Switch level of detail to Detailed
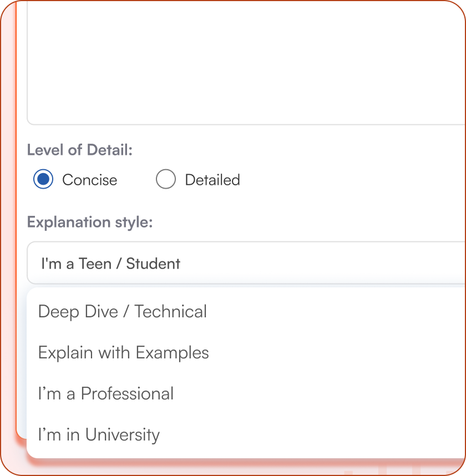The width and height of the screenshot is (466, 476). [166, 180]
